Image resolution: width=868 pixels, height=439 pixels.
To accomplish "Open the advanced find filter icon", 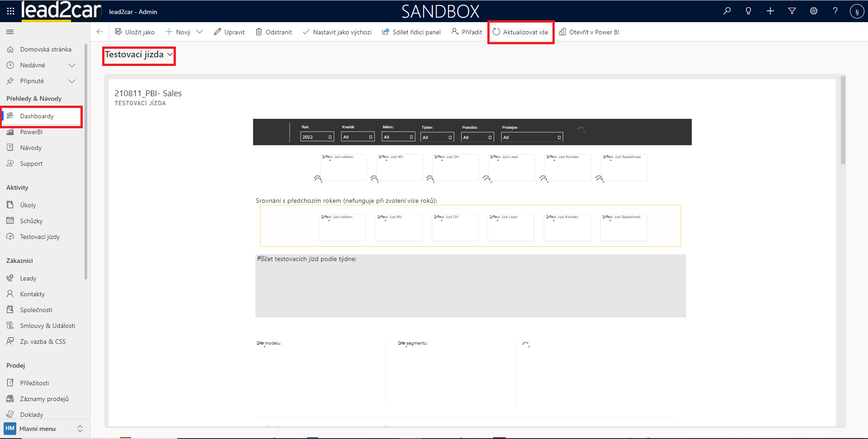I will click(792, 11).
